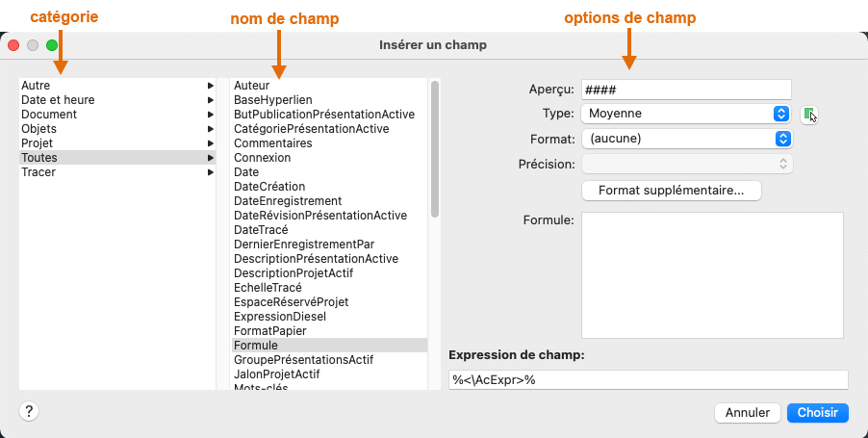Choose the DateCréation field name
This screenshot has height=438, width=868.
pos(269,187)
